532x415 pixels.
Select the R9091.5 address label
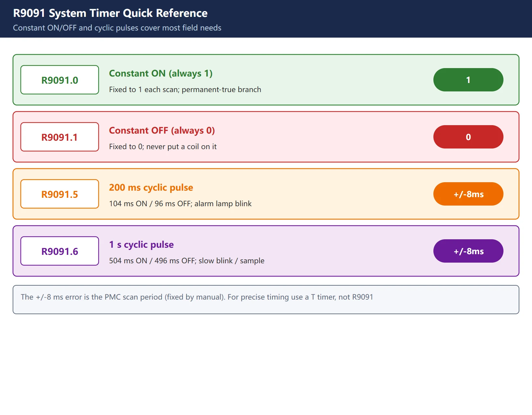pos(60,194)
